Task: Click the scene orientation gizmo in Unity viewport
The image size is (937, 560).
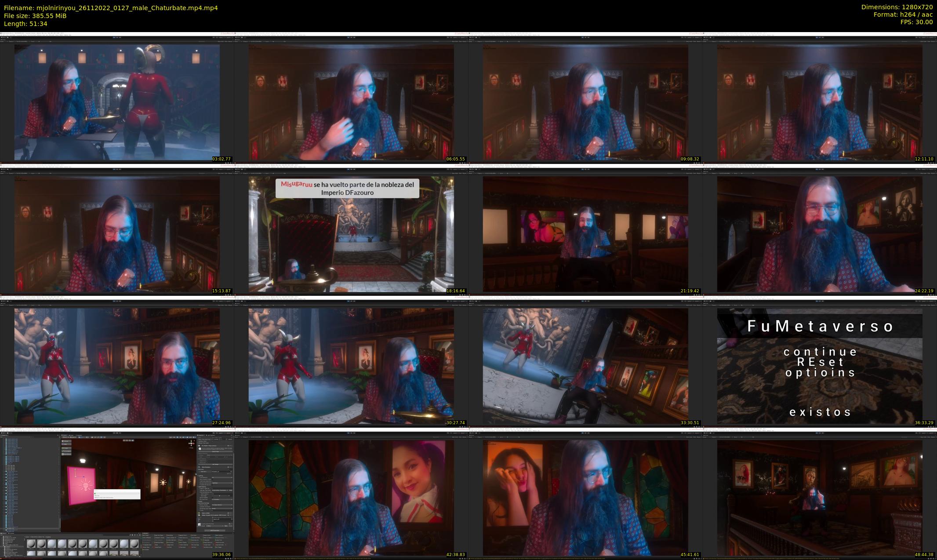Action: 192,444
